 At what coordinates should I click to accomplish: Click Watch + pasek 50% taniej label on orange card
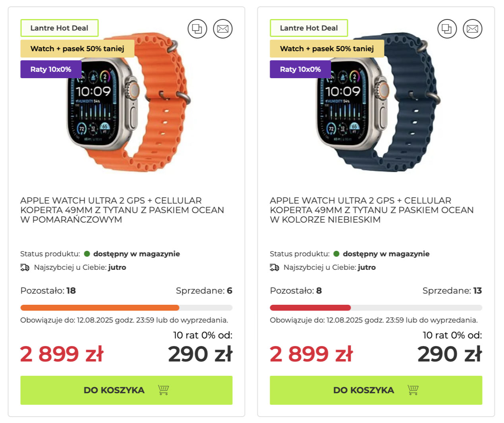(77, 48)
